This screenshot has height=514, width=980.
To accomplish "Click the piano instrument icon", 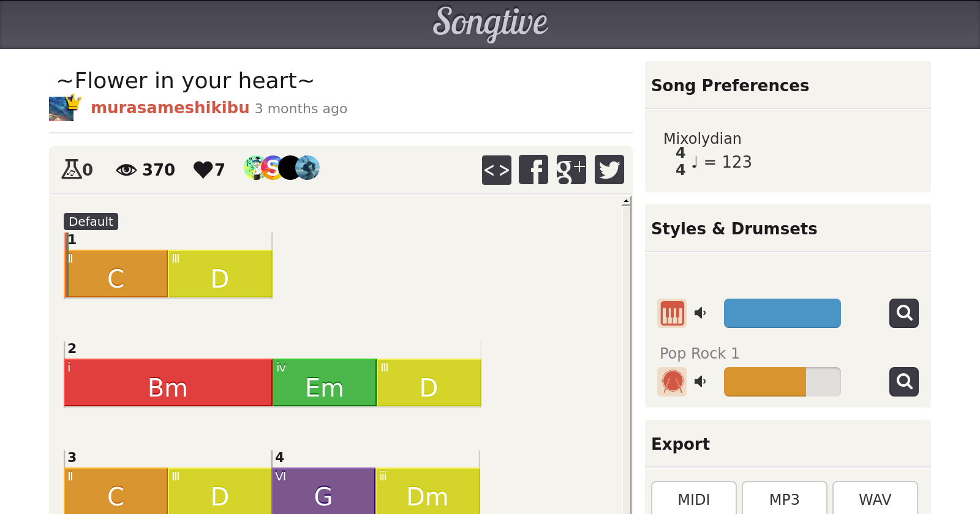I will pyautogui.click(x=672, y=313).
